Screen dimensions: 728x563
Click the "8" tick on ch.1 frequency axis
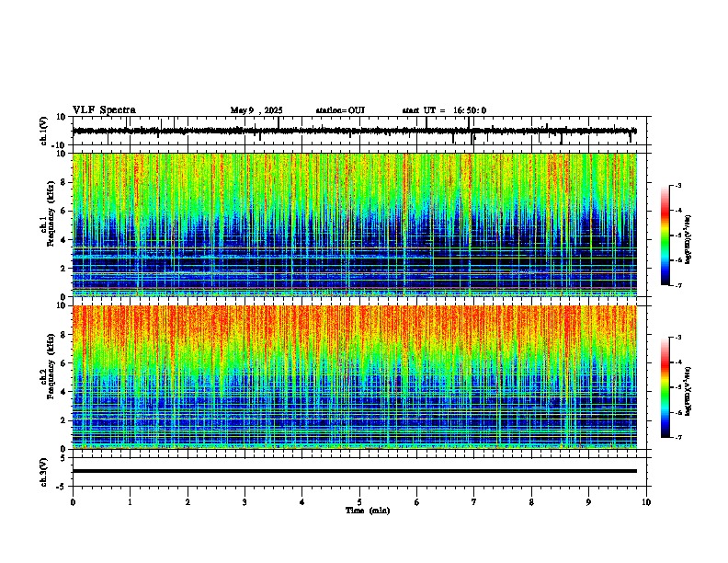coord(64,182)
